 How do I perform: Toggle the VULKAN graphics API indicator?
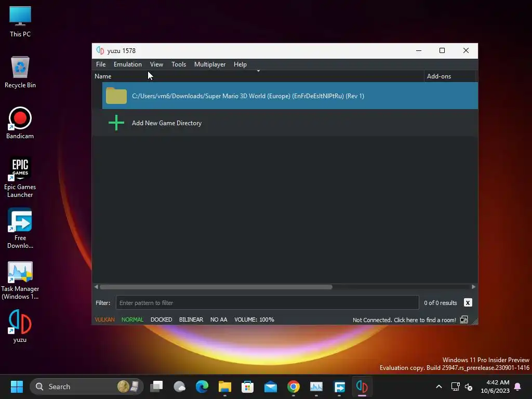104,320
